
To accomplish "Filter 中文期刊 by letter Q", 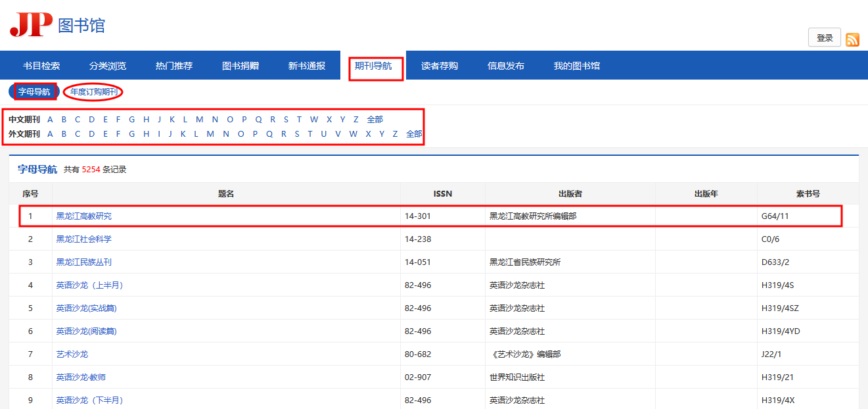I will [258, 120].
